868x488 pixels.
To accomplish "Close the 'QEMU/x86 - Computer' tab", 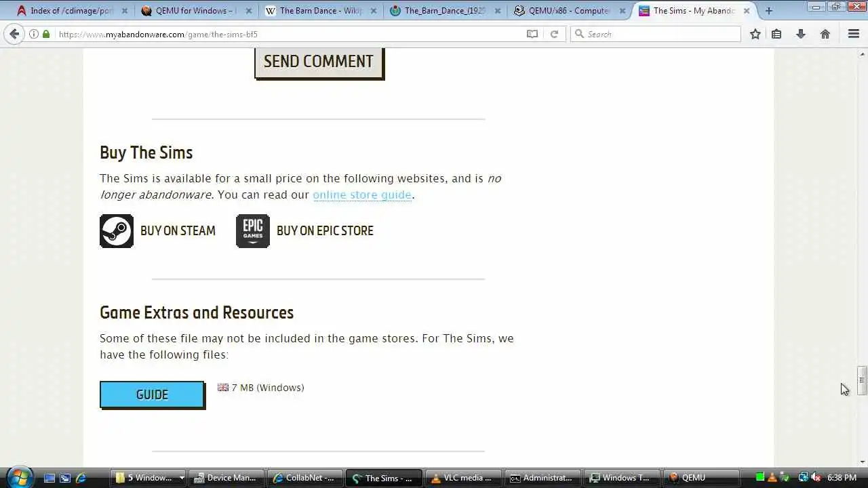I will 622,11.
